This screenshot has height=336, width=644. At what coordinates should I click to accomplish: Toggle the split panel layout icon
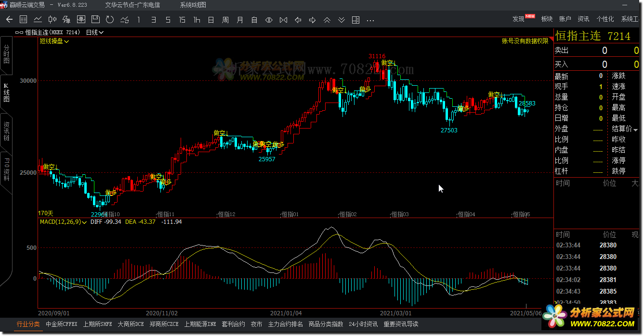[355, 20]
